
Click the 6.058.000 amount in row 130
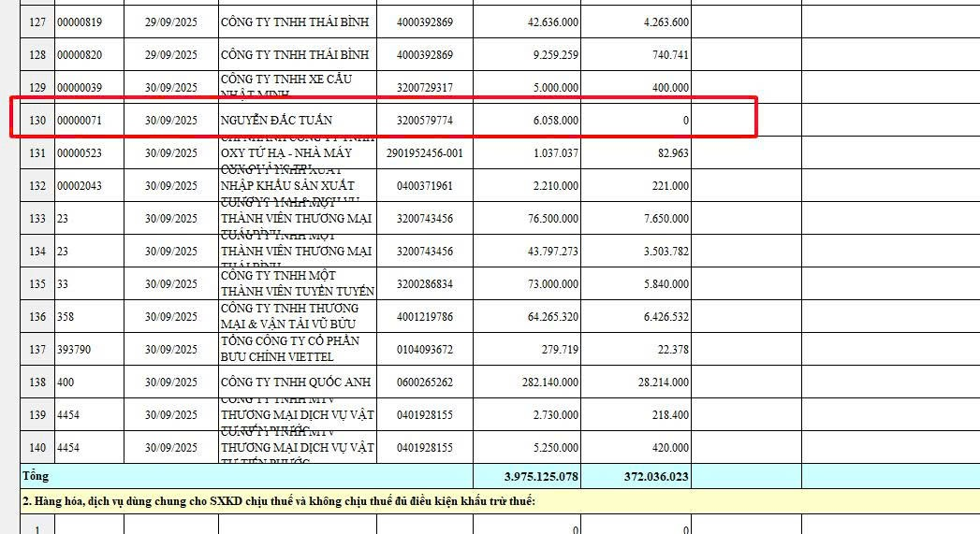coord(555,121)
